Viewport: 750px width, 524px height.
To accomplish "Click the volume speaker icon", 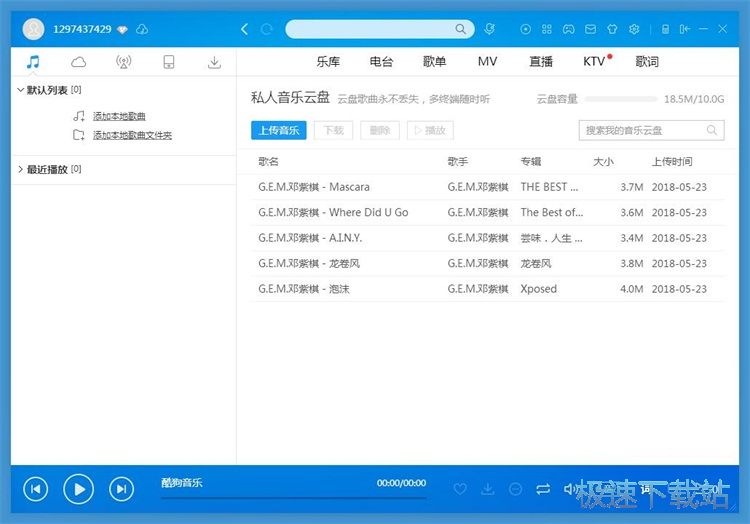I will pos(569,489).
